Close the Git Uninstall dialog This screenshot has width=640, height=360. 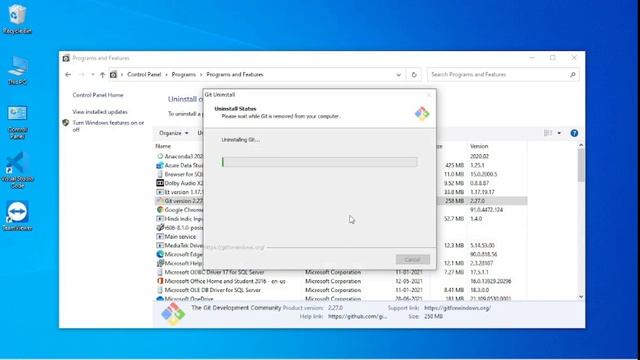(x=429, y=95)
